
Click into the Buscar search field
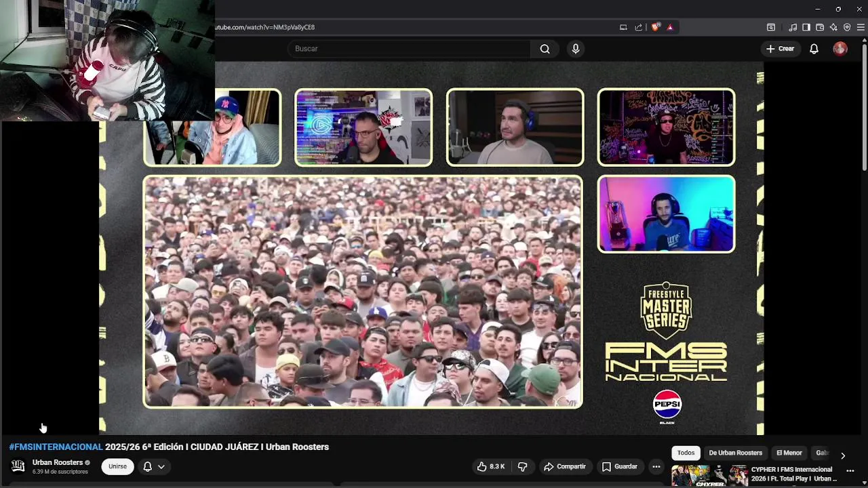[x=410, y=49]
